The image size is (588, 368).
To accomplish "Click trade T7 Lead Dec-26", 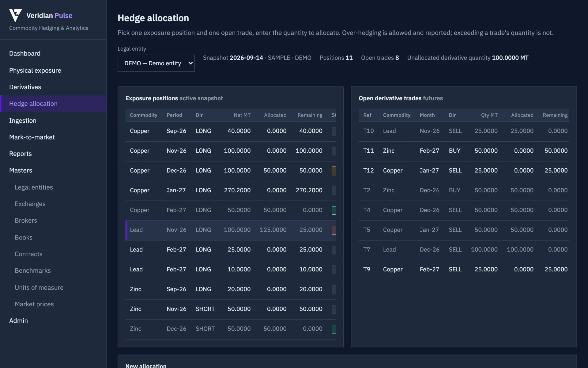I will pos(464,250).
